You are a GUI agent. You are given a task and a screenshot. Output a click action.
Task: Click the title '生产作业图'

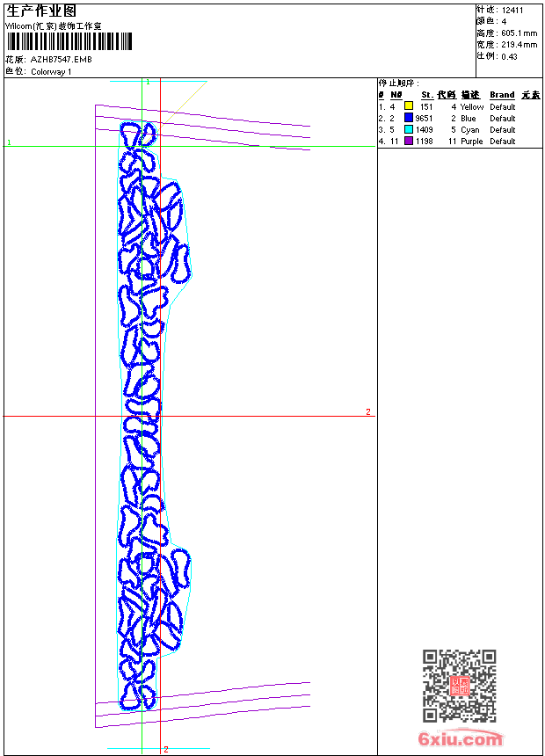[x=41, y=11]
